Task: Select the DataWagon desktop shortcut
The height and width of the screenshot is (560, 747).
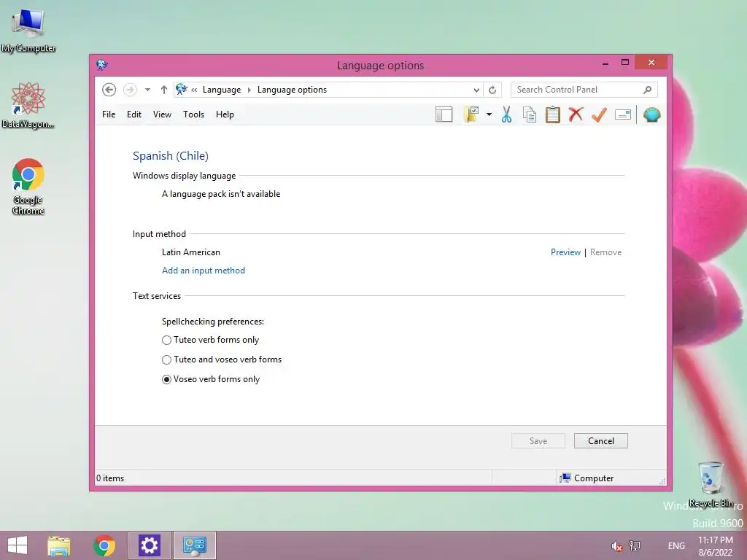Action: (x=28, y=105)
